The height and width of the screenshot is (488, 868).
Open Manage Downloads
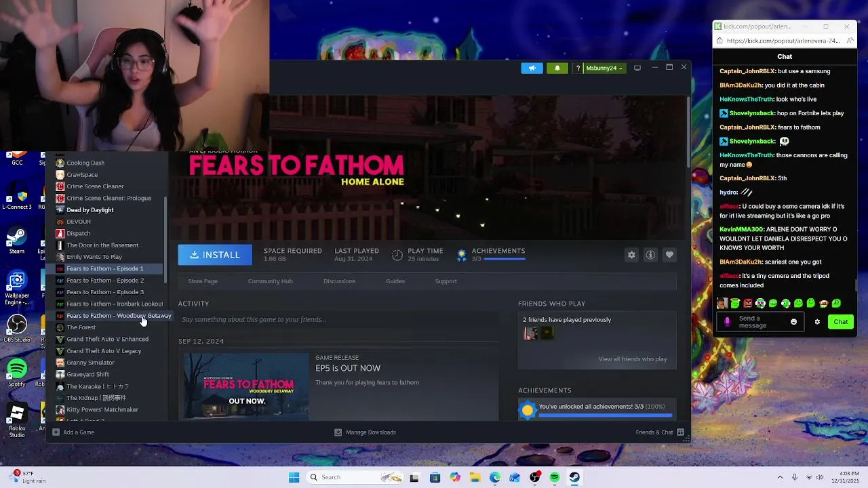[x=366, y=432]
